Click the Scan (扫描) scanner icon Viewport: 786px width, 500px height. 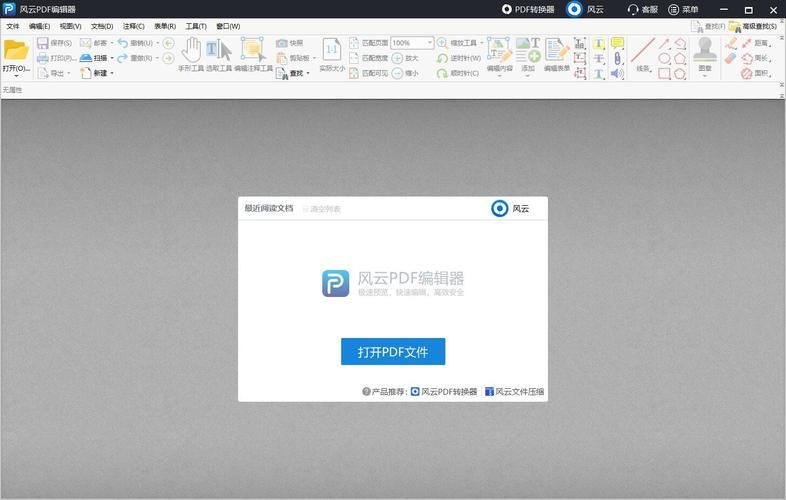pyautogui.click(x=86, y=58)
